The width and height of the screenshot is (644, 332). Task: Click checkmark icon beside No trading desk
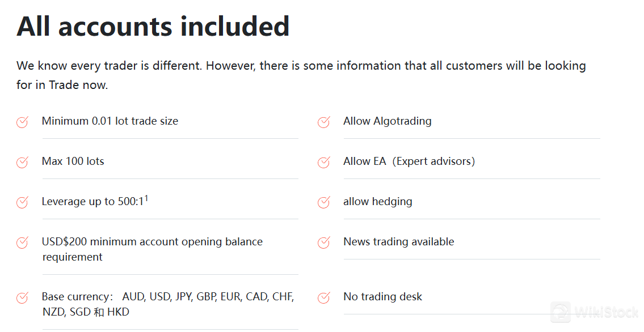pyautogui.click(x=323, y=297)
